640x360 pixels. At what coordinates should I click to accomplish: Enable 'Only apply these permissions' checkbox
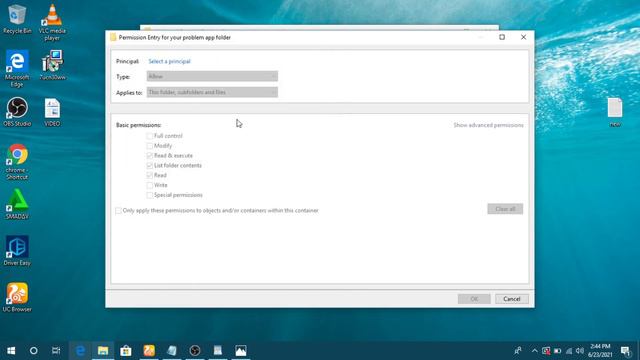118,211
